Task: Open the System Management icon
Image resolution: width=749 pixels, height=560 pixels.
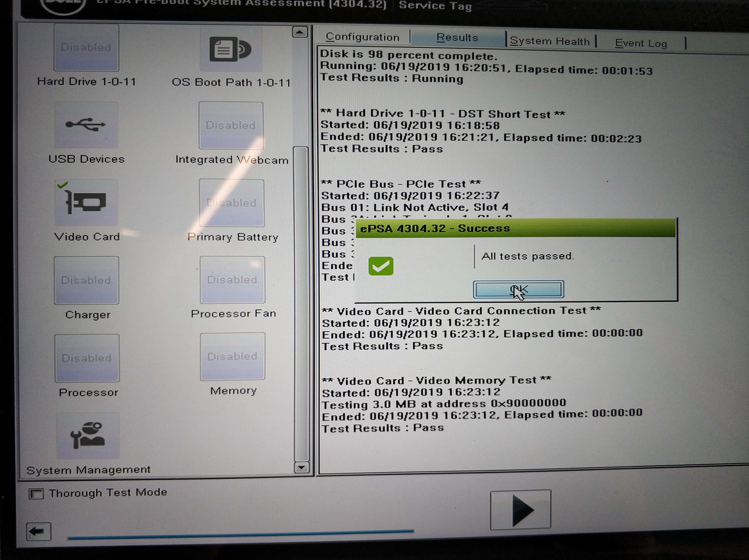Action: (88, 435)
